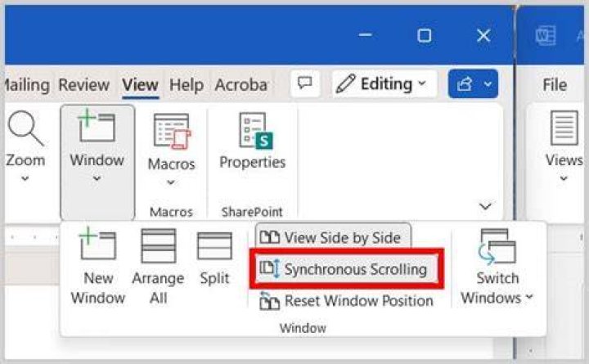Open the Acrobat tab
This screenshot has height=364, width=589.
(x=241, y=85)
